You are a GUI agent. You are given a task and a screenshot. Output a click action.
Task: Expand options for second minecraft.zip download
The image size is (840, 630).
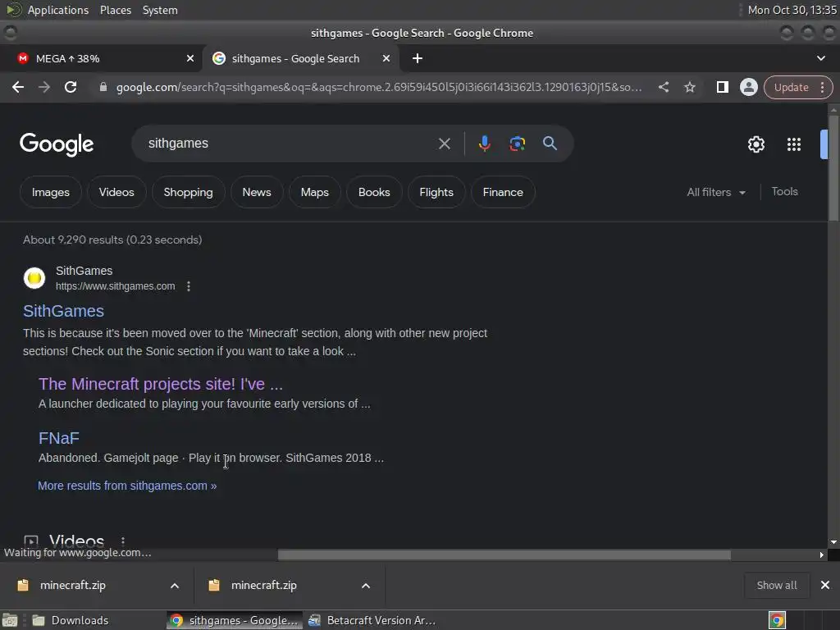[x=365, y=586]
